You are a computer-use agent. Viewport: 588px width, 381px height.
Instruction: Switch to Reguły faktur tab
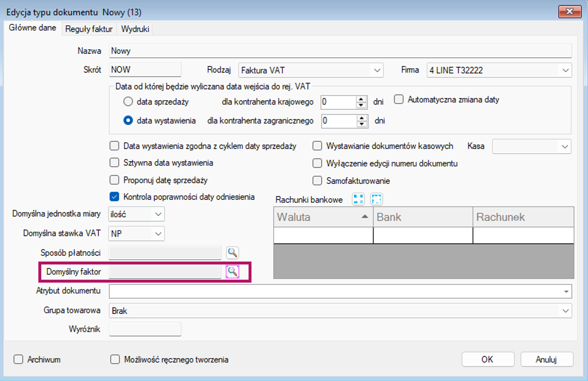pos(89,29)
